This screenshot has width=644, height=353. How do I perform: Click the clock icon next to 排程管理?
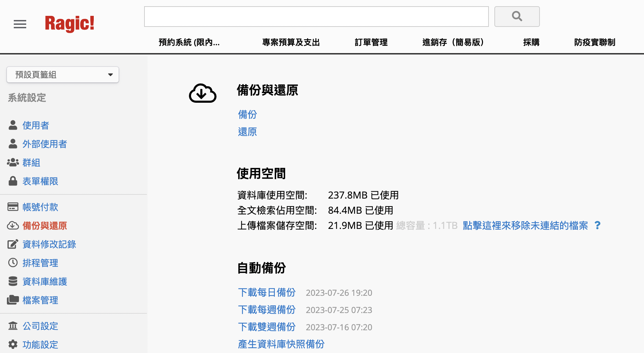(13, 263)
